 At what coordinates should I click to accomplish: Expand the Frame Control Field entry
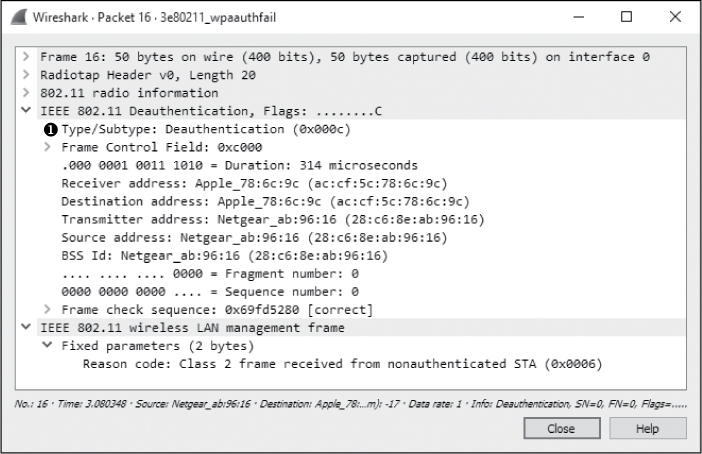[47, 147]
